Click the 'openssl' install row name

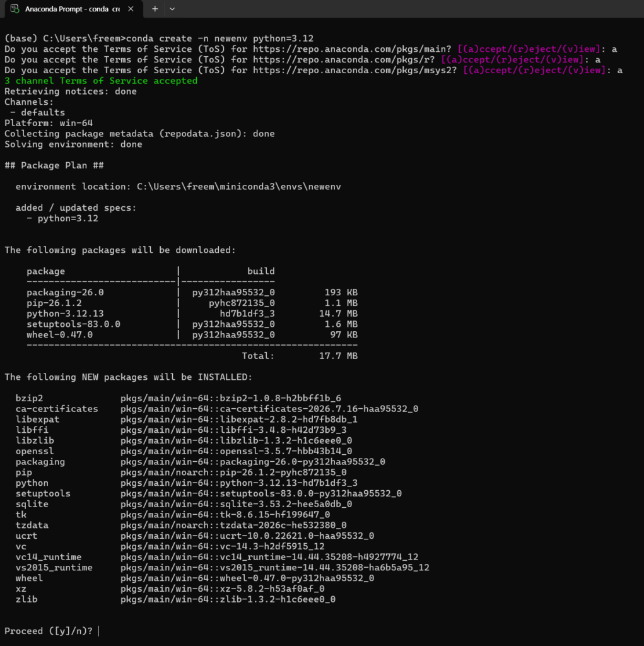(35, 451)
